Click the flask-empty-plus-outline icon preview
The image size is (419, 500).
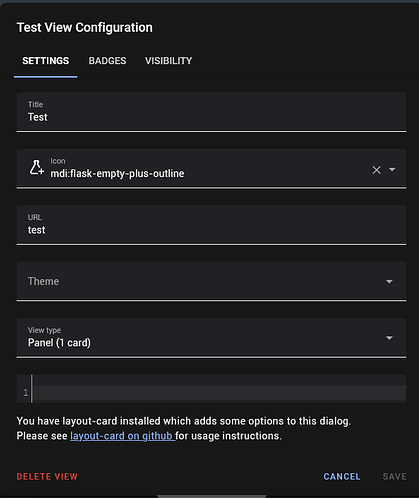click(x=37, y=168)
